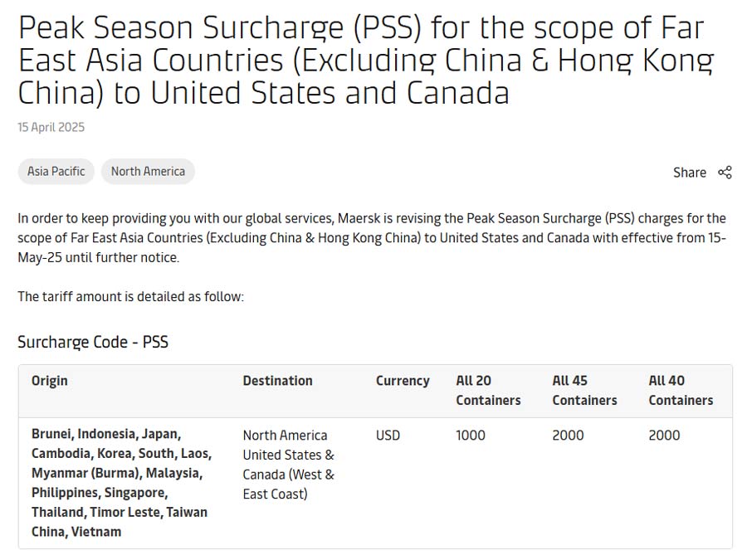Click the origin countries list cell

click(121, 483)
